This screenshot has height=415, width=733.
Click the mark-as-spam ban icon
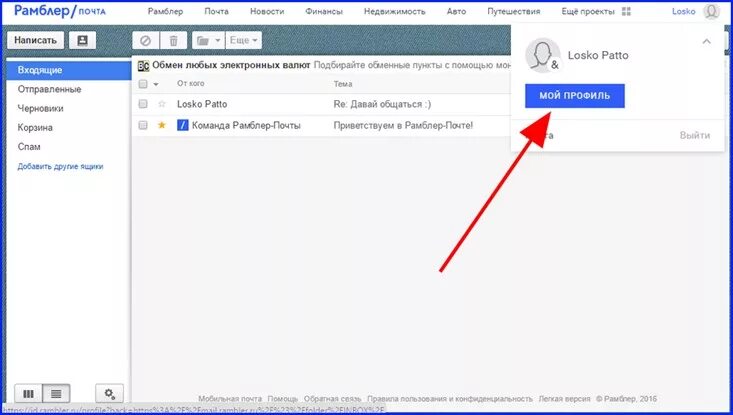[x=146, y=41]
